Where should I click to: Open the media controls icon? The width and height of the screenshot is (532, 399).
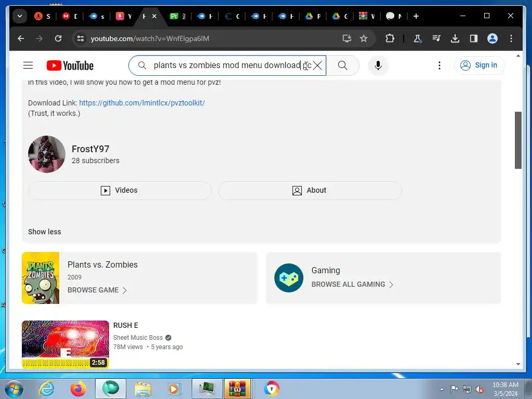436,38
